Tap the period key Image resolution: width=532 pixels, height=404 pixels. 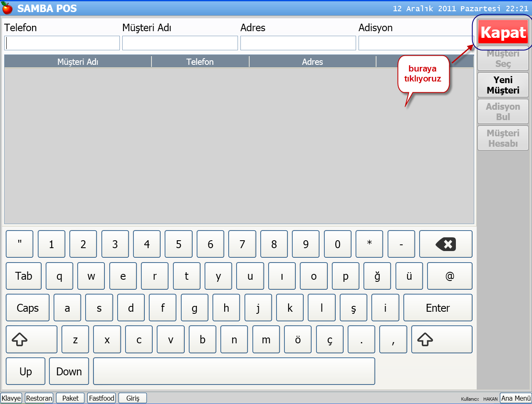(361, 340)
